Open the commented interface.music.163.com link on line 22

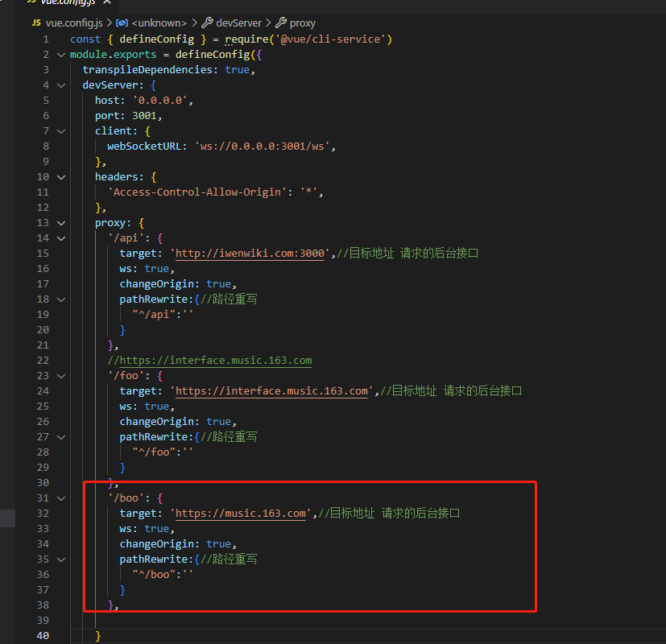pyautogui.click(x=216, y=361)
